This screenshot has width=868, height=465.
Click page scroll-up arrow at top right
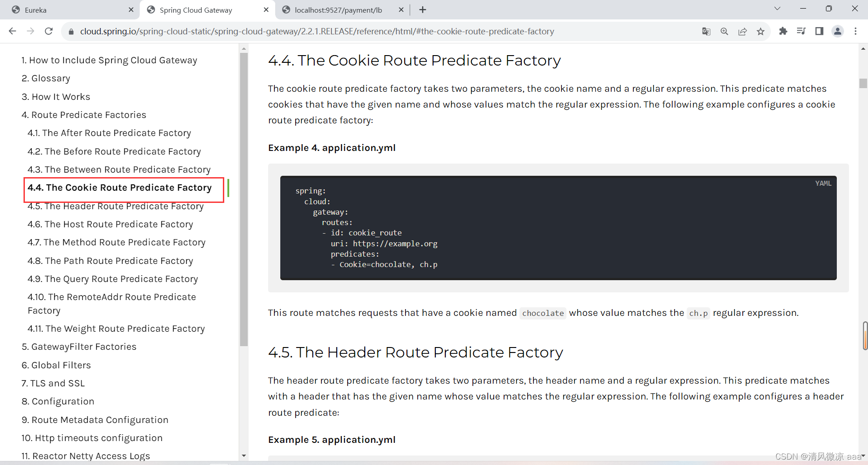863,48
